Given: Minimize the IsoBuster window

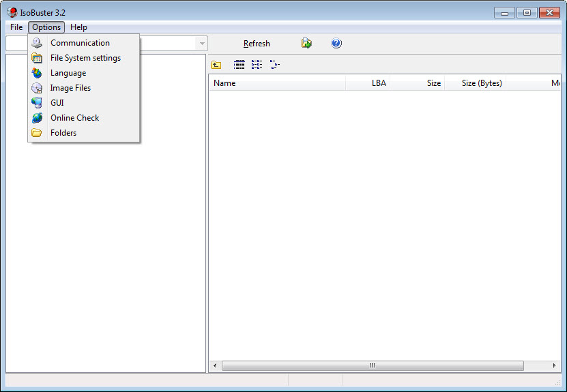Looking at the screenshot, I should [504, 13].
